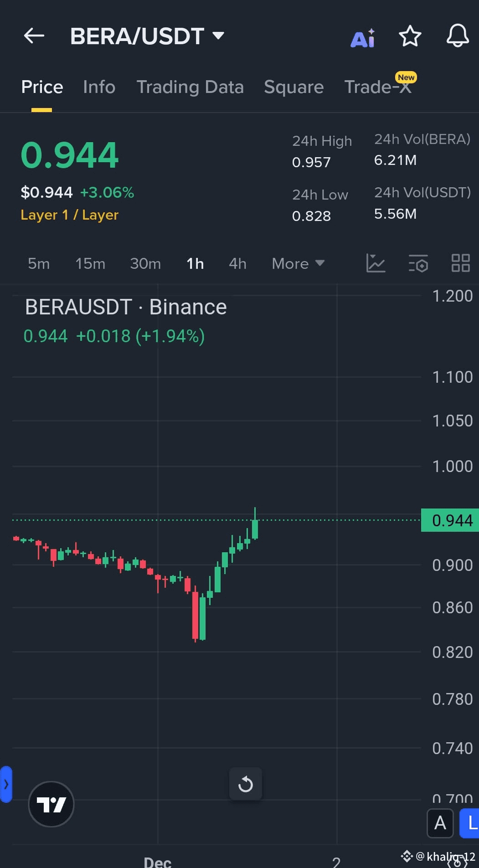Open the BERA/USDT pair selector dropdown
The height and width of the screenshot is (868, 479).
click(147, 36)
